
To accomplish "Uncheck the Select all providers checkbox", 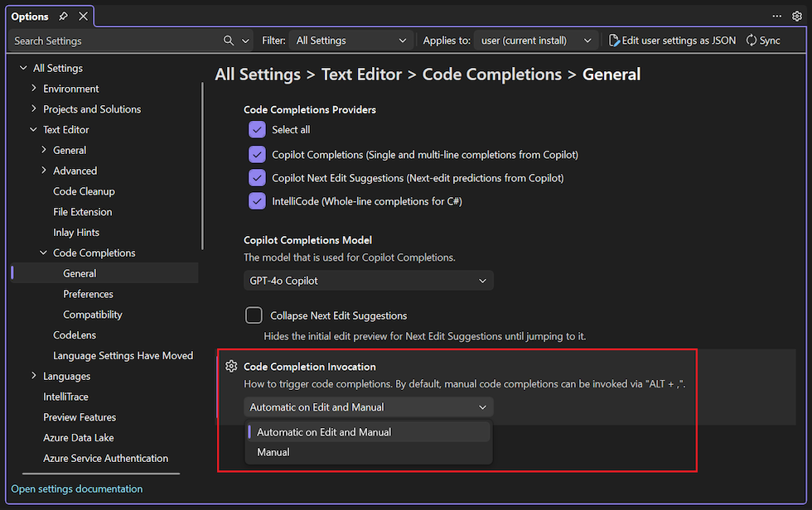I will pyautogui.click(x=257, y=129).
